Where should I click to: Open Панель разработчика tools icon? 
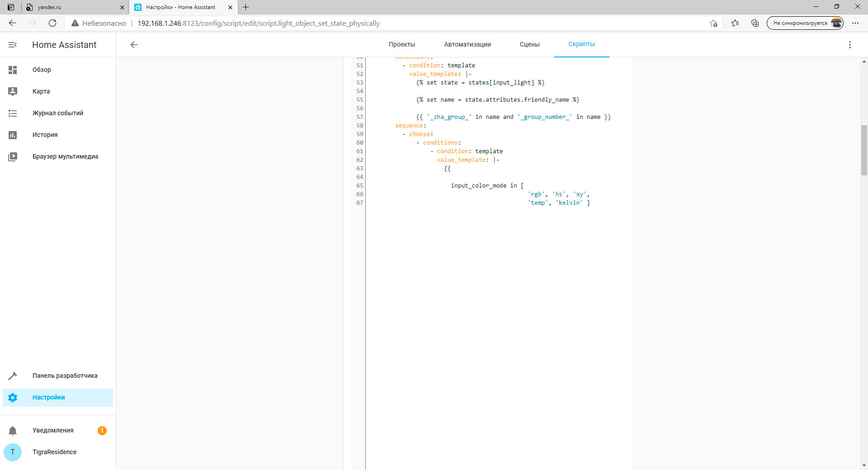13,376
